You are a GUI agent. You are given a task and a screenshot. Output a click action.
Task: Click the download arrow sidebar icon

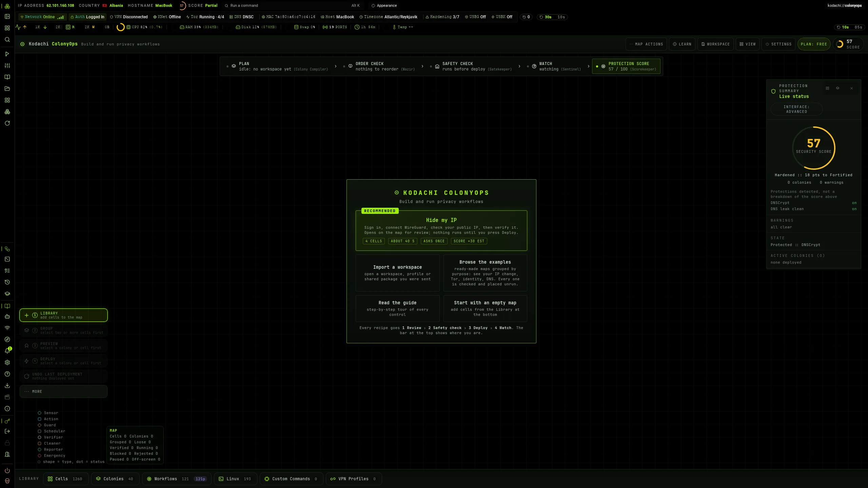click(x=7, y=386)
